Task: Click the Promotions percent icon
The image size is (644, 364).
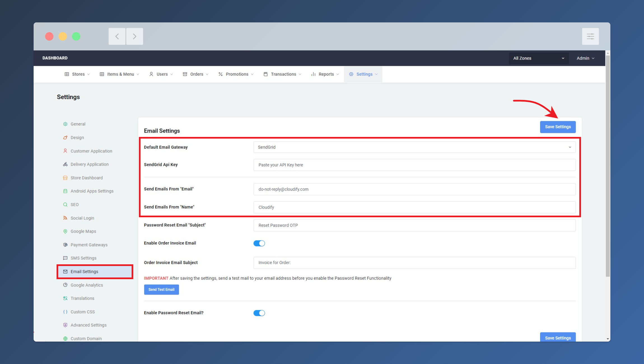Action: pyautogui.click(x=221, y=74)
